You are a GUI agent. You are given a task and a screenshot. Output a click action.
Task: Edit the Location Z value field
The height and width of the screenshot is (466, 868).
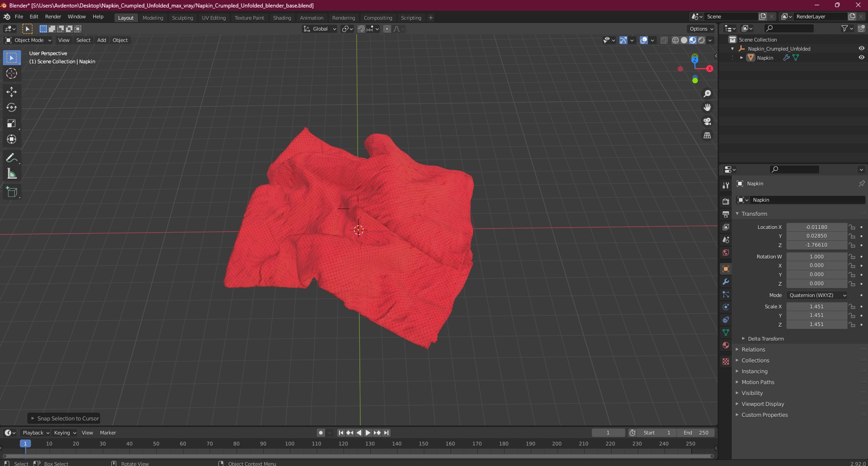pyautogui.click(x=816, y=245)
